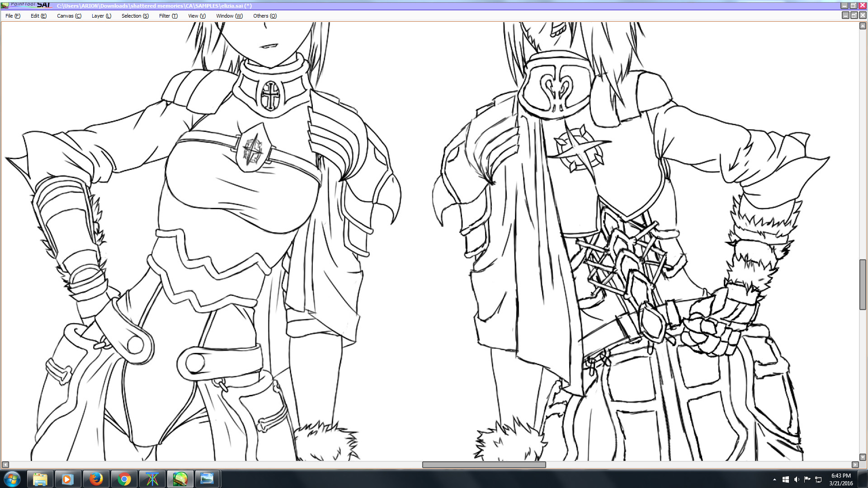
Task: Click the horizontal scrollbar thumb
Action: [x=484, y=465]
